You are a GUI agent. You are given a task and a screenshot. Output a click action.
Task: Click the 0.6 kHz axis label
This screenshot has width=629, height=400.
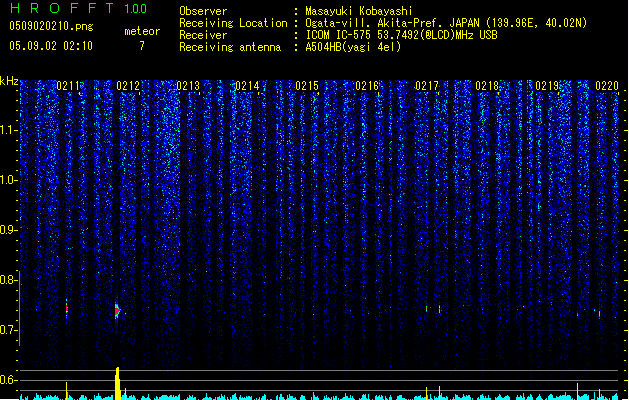(8, 380)
